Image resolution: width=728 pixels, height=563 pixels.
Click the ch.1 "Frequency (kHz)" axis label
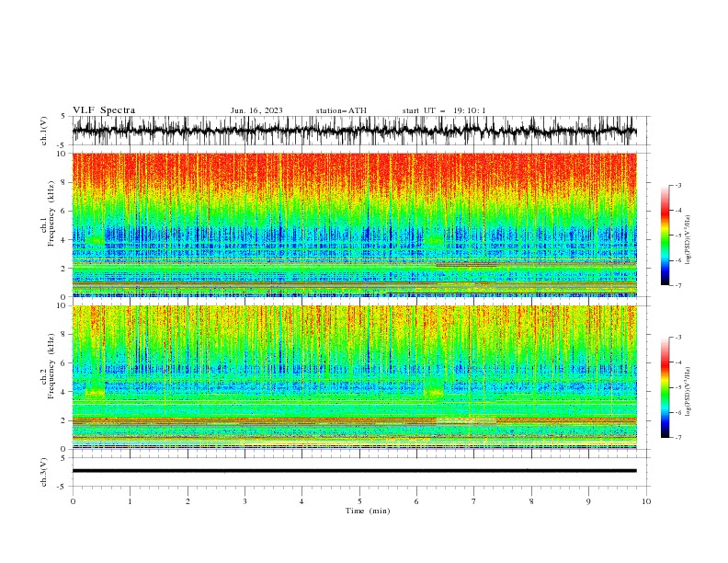[50, 214]
